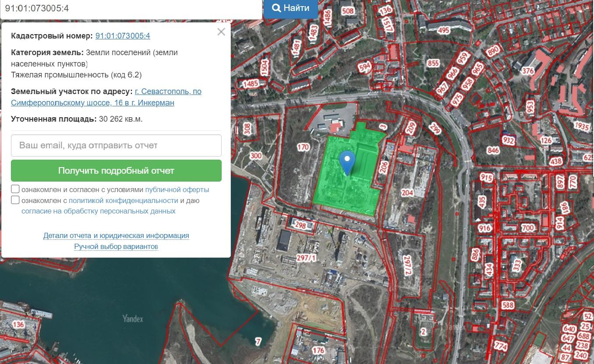Open the Севастополь address link

(x=168, y=92)
